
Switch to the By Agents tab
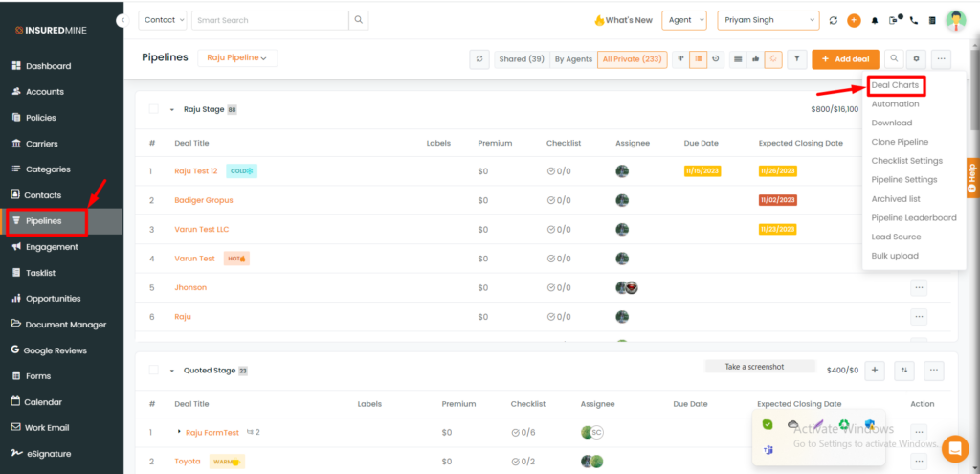coord(573,58)
